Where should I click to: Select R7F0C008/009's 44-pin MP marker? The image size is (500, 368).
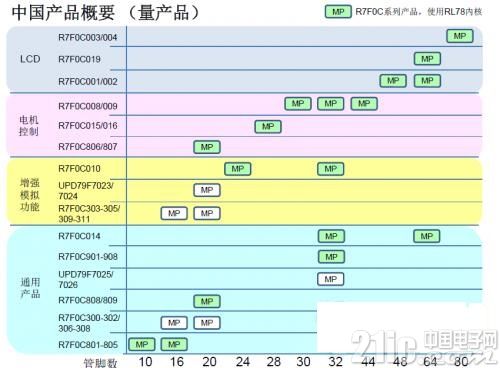coord(364,104)
